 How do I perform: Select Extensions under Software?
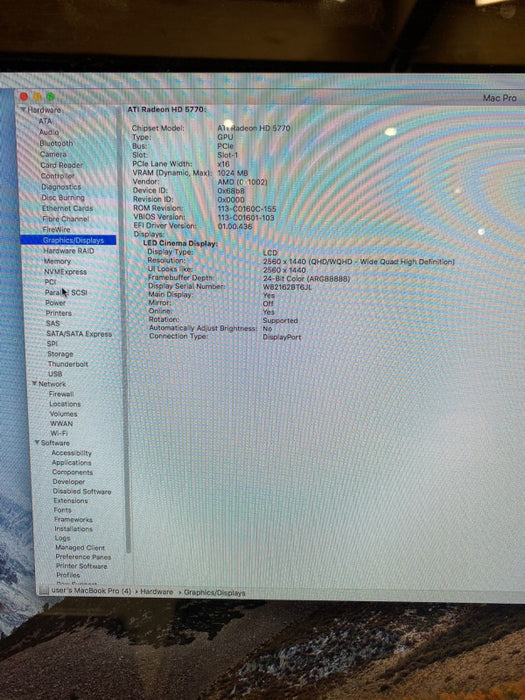71,501
